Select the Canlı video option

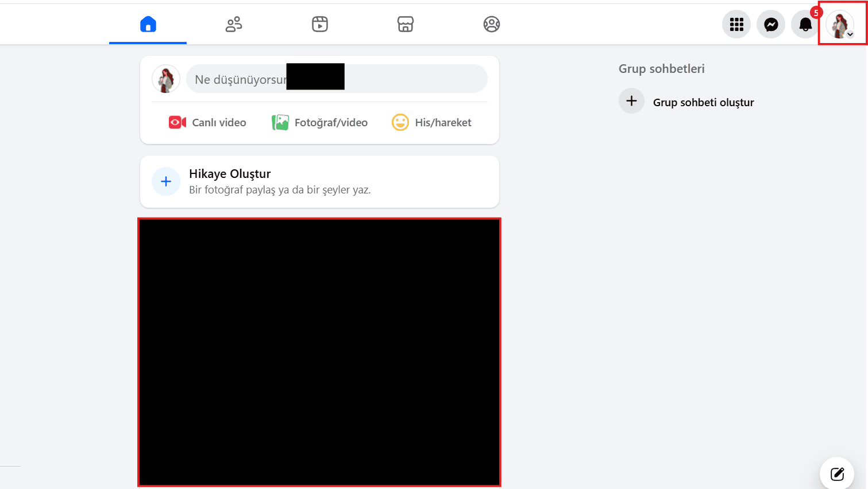coord(207,122)
